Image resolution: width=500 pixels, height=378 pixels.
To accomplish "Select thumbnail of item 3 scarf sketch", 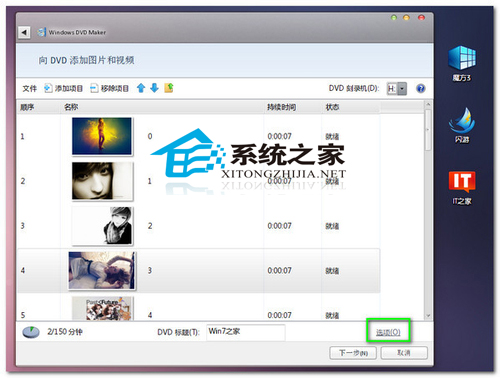I will point(102,226).
